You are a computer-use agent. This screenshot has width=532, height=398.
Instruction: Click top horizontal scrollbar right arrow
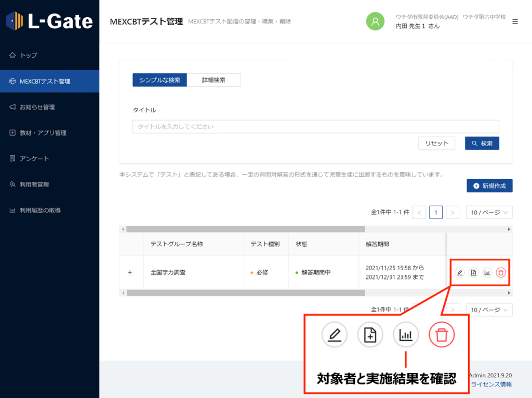pyautogui.click(x=509, y=229)
